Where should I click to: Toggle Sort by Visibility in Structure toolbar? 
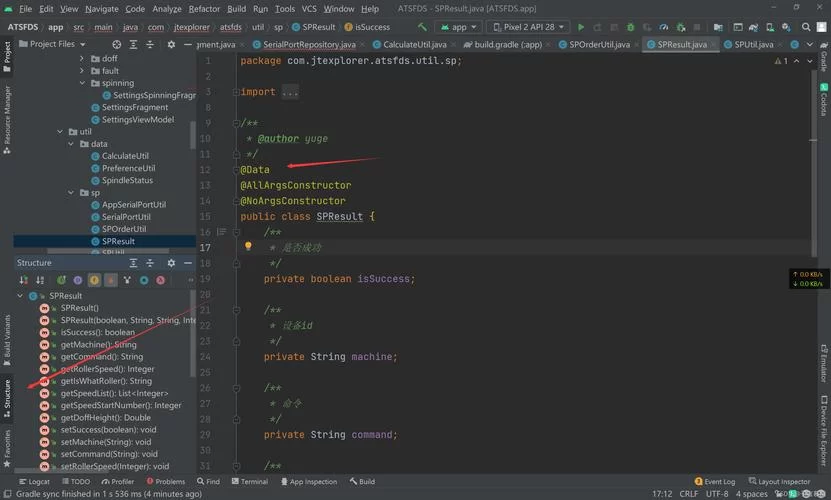coord(24,280)
